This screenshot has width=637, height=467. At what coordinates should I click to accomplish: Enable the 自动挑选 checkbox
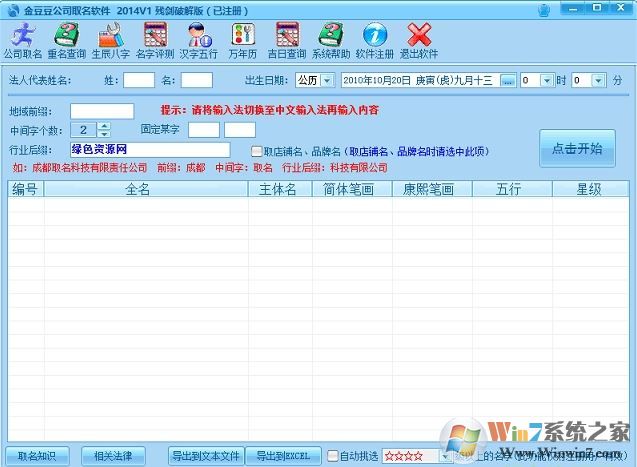click(x=333, y=456)
